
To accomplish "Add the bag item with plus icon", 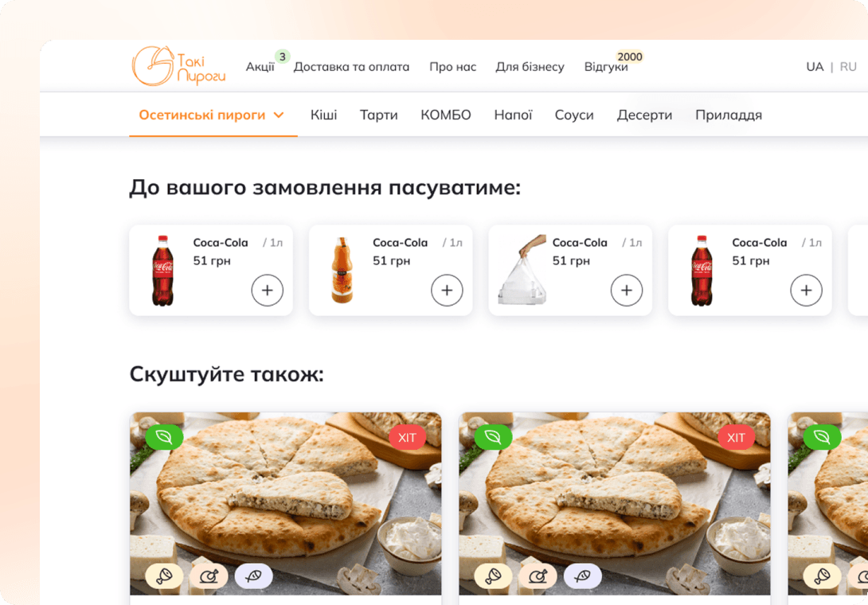I will (x=627, y=290).
